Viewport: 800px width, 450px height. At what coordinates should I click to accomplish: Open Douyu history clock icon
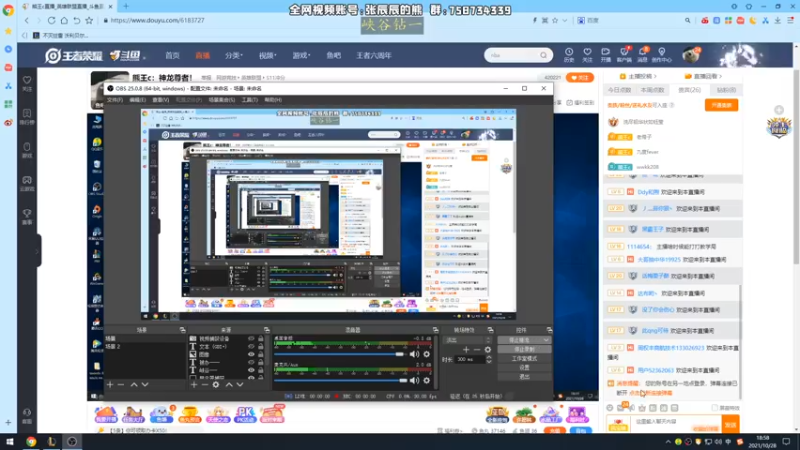569,54
